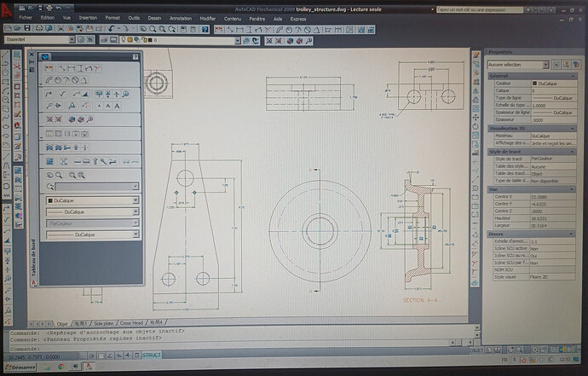Screen dimensions: 588x376
Task: Click the Couleur DuCalque black swatch in Propriétés
Action: point(535,84)
